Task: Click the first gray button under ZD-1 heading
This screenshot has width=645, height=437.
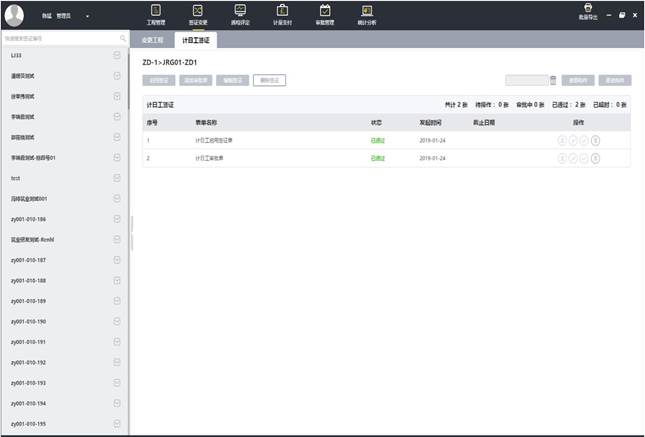Action: click(159, 80)
